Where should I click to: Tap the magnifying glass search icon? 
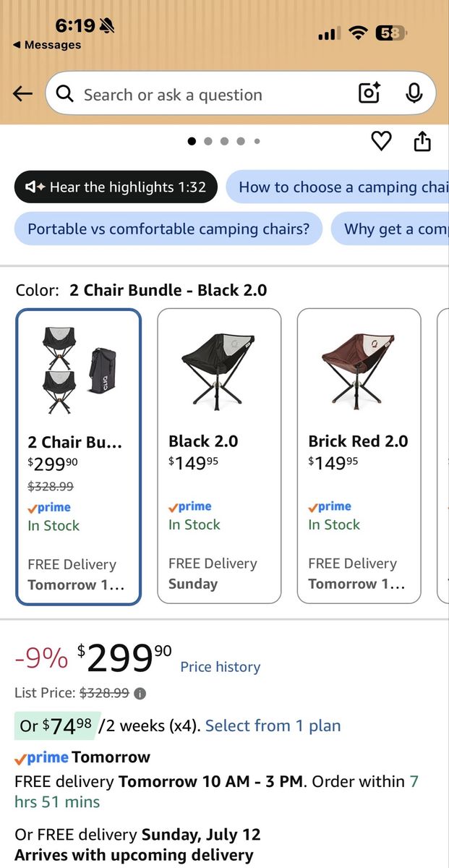tap(65, 94)
